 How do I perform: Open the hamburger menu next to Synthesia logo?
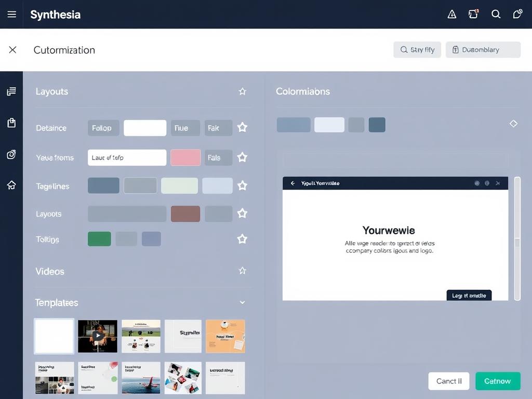click(x=11, y=14)
